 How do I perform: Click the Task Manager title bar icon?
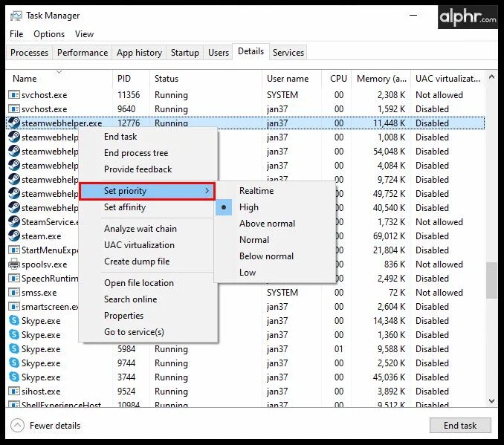tap(16, 16)
